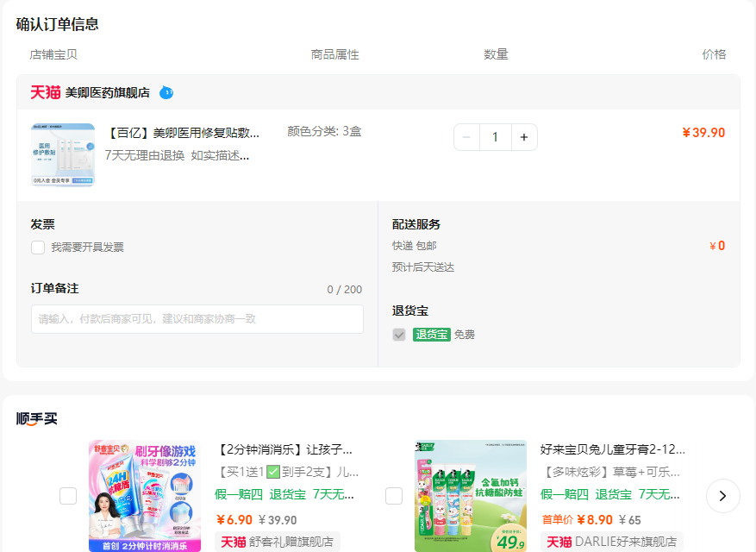The image size is (756, 552).
Task: Show next 顺手买 items with arrow
Action: click(722, 496)
